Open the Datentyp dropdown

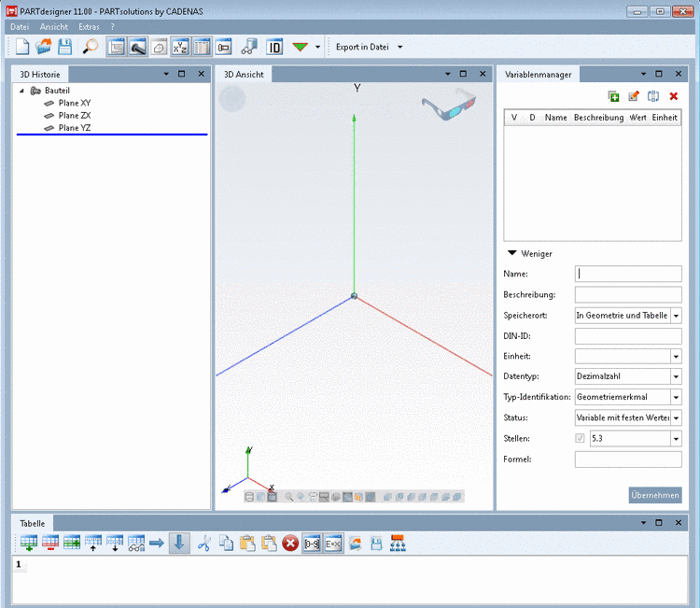click(676, 376)
